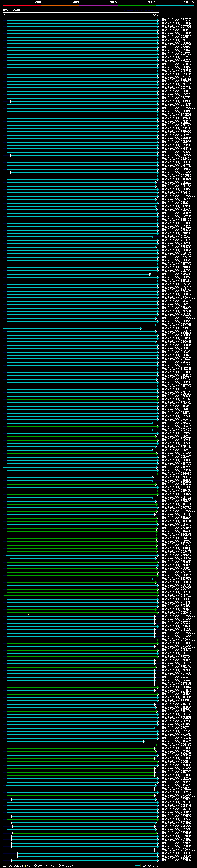
Task: Select the UniRef100_Q4P991 label
Action: tap(177, 467)
